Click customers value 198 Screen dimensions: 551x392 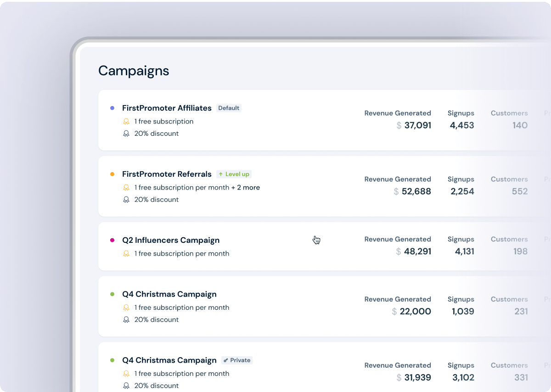click(x=521, y=252)
